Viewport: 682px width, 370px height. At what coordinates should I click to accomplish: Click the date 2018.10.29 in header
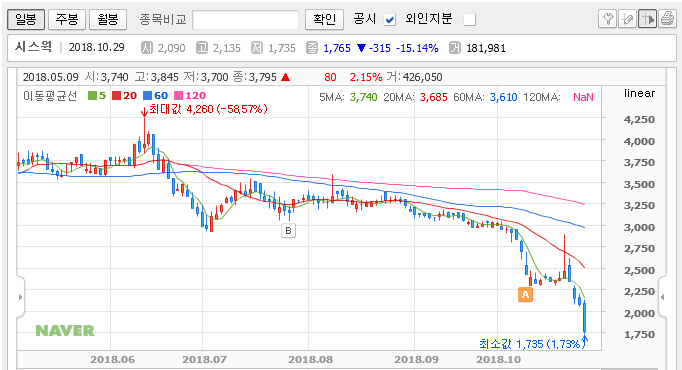pos(97,47)
